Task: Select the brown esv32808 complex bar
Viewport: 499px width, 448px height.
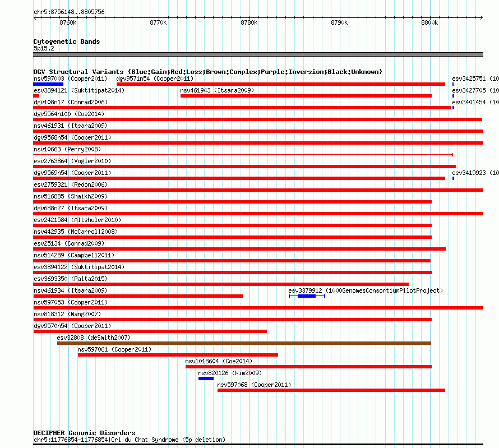Action: [x=244, y=343]
